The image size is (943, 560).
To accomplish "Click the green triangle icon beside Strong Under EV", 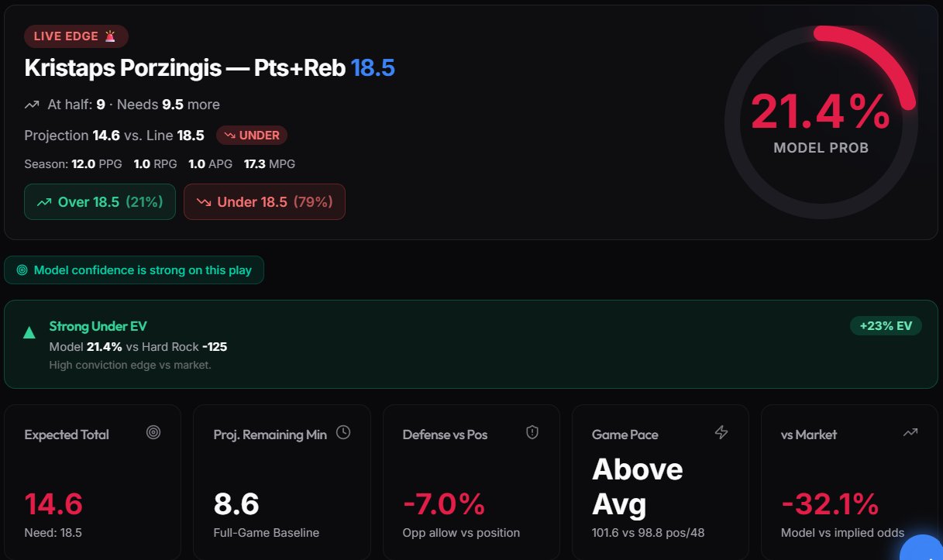I will (x=29, y=333).
